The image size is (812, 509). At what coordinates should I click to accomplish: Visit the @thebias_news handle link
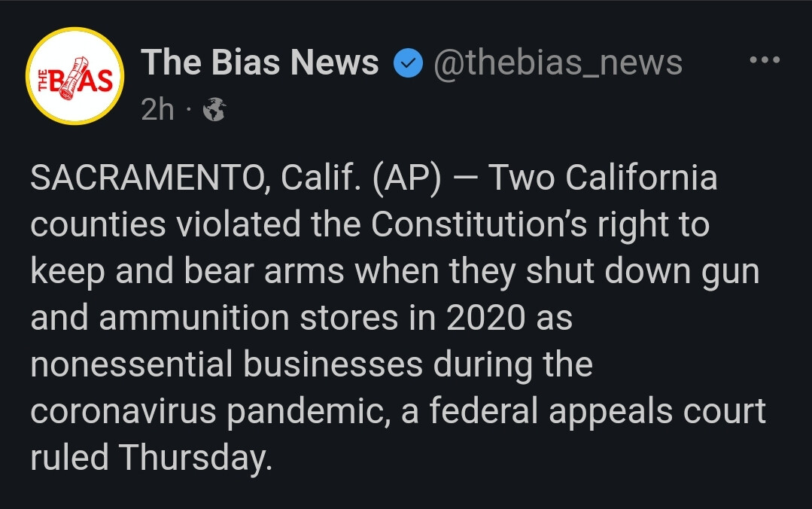coord(558,63)
